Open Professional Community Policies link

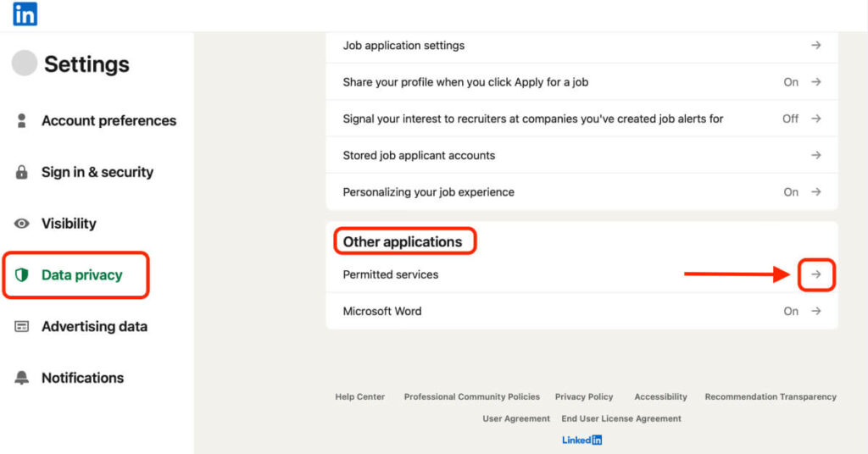(471, 396)
